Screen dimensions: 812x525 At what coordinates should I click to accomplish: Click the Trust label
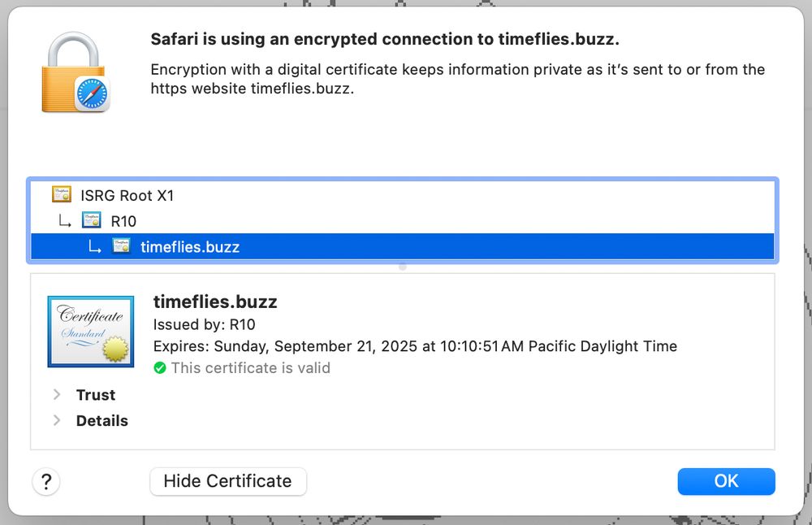96,395
